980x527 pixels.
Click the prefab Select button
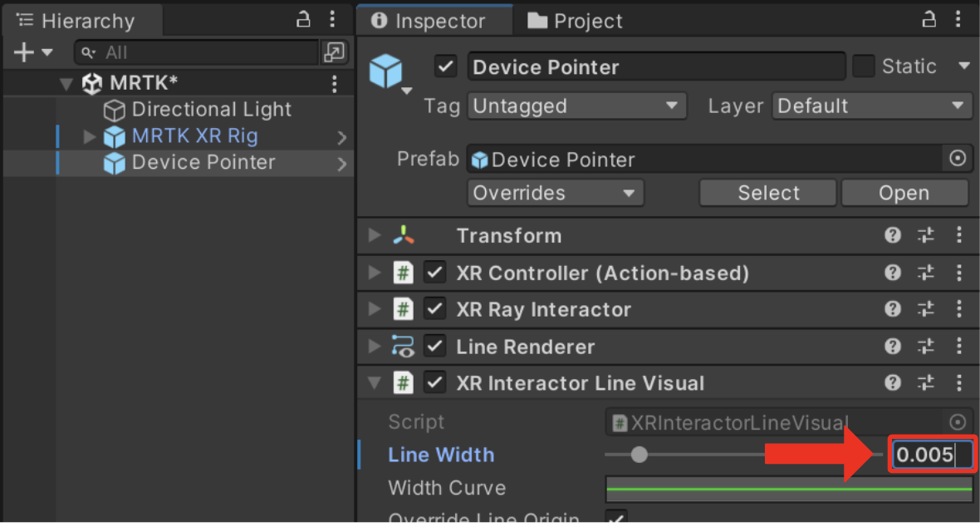click(768, 193)
